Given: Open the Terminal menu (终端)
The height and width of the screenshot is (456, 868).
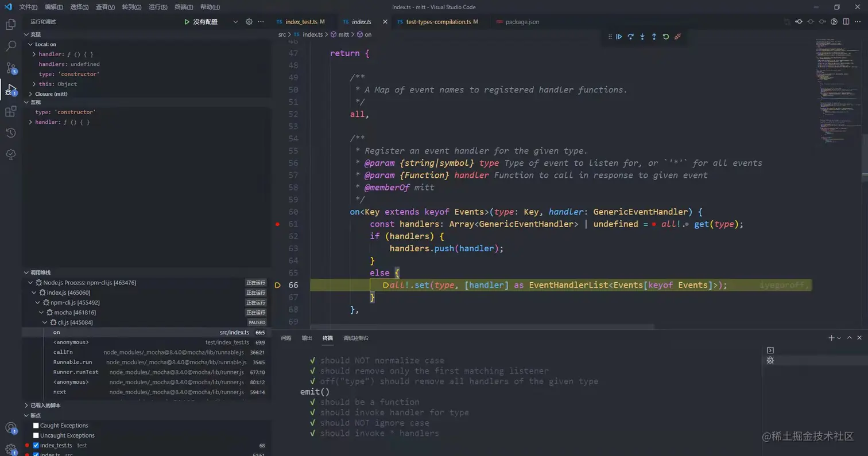Looking at the screenshot, I should pos(184,7).
